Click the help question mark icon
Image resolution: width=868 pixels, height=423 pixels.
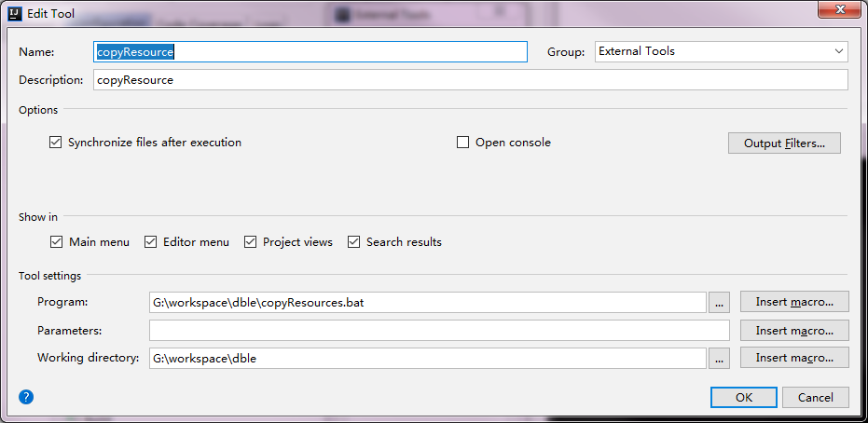[x=26, y=397]
